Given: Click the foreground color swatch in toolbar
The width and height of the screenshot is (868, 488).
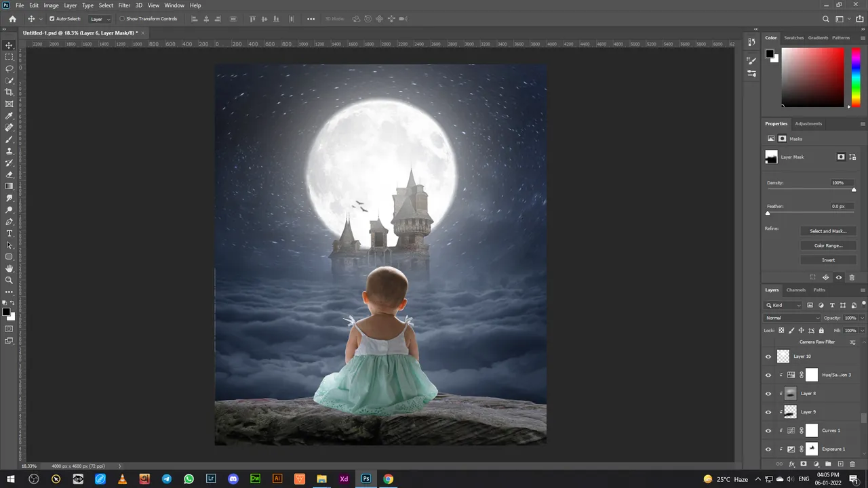Looking at the screenshot, I should [x=6, y=312].
